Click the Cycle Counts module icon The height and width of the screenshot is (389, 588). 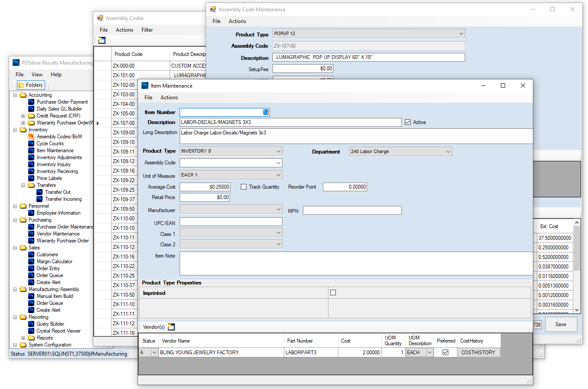(x=31, y=144)
